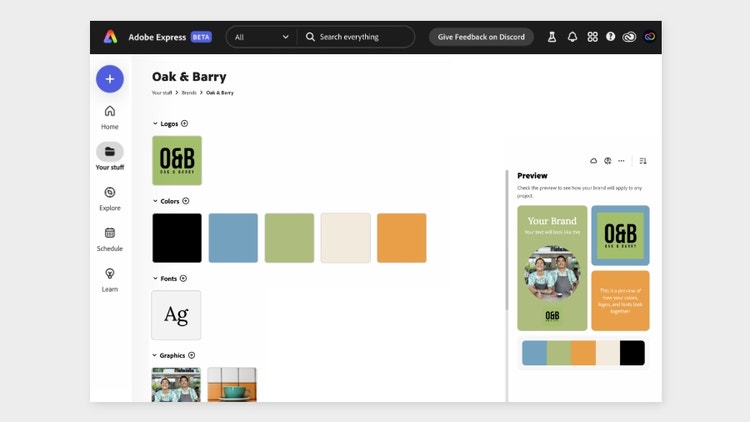Select the orange color swatch
The width and height of the screenshot is (750, 422).
click(x=402, y=238)
